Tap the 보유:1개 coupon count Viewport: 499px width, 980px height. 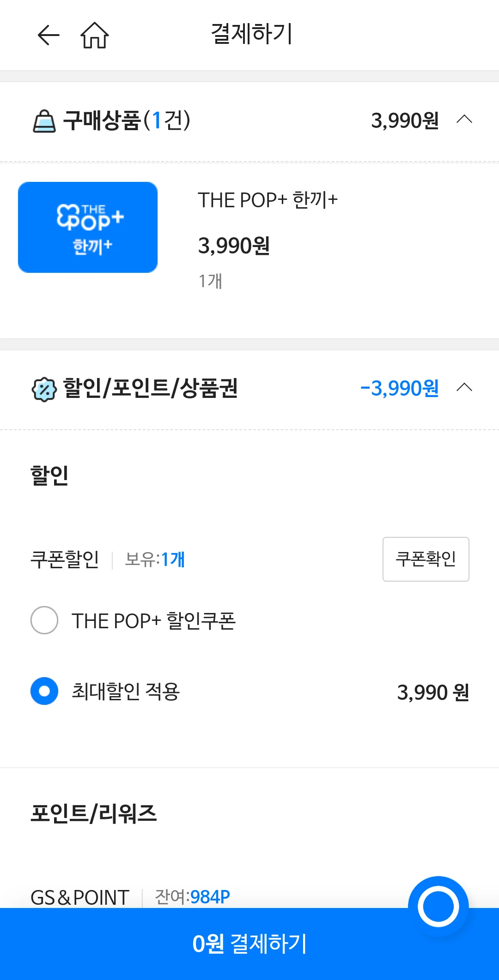pos(155,559)
